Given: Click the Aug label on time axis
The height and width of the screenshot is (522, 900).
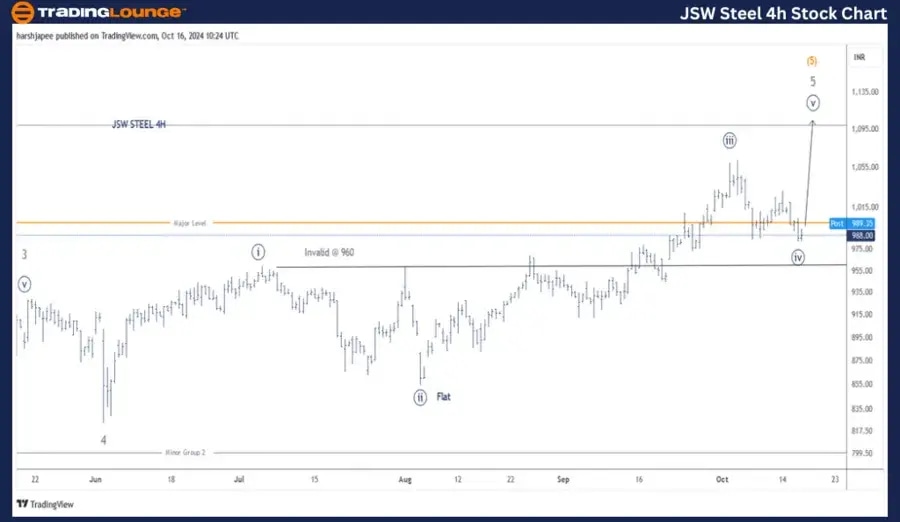Looking at the screenshot, I should click(x=405, y=480).
